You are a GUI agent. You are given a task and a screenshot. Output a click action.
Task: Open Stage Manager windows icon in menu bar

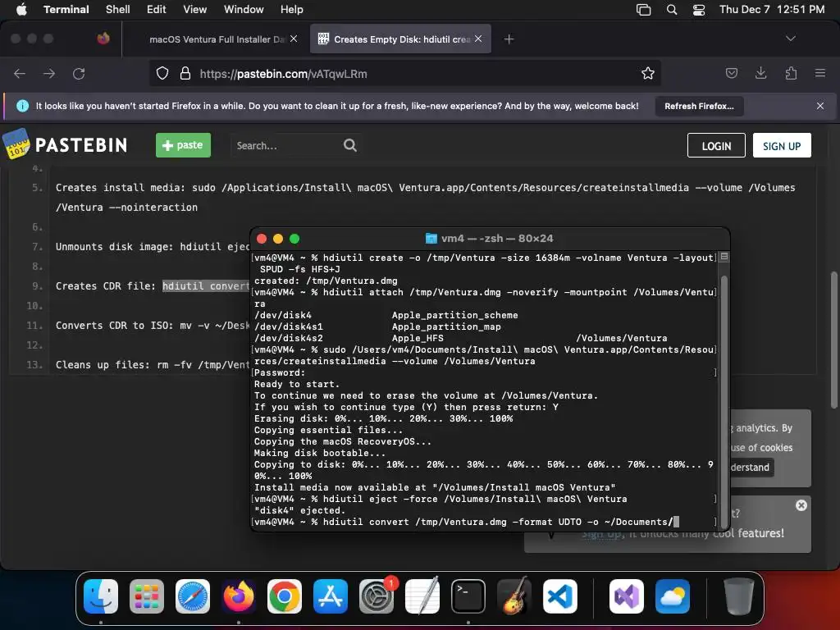(x=643, y=10)
